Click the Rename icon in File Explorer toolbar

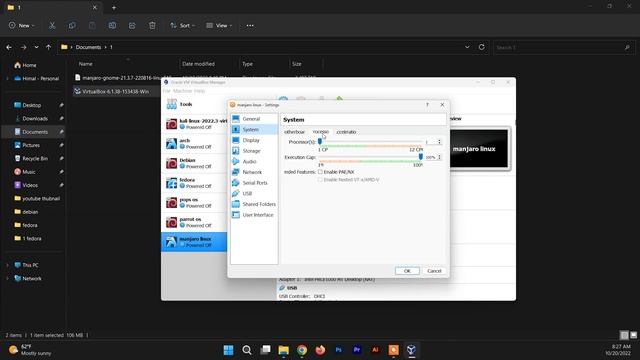[112, 25]
